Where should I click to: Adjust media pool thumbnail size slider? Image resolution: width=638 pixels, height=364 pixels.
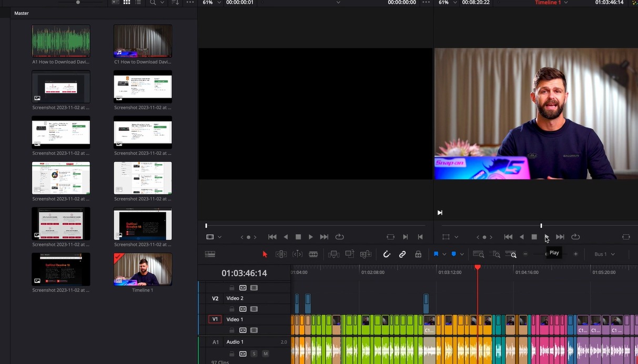click(78, 3)
